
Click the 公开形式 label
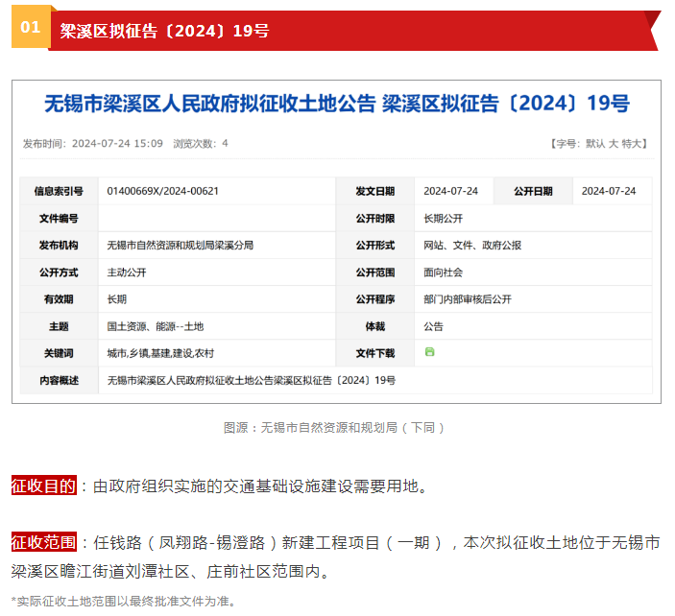pos(375,246)
